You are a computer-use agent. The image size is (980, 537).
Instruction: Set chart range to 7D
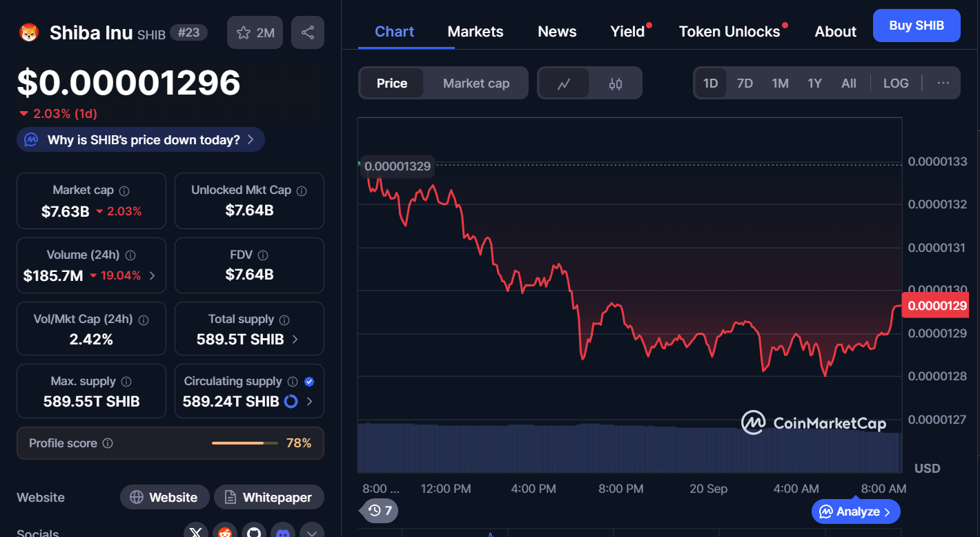click(745, 84)
